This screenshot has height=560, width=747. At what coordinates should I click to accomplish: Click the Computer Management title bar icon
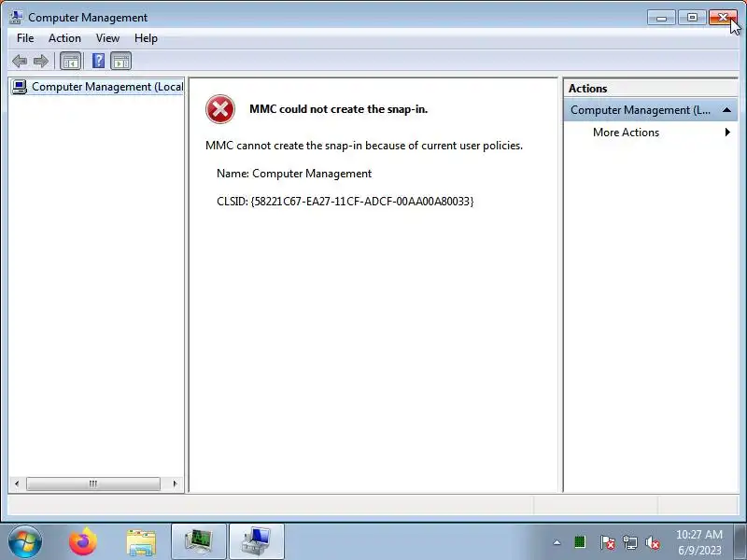(x=16, y=17)
